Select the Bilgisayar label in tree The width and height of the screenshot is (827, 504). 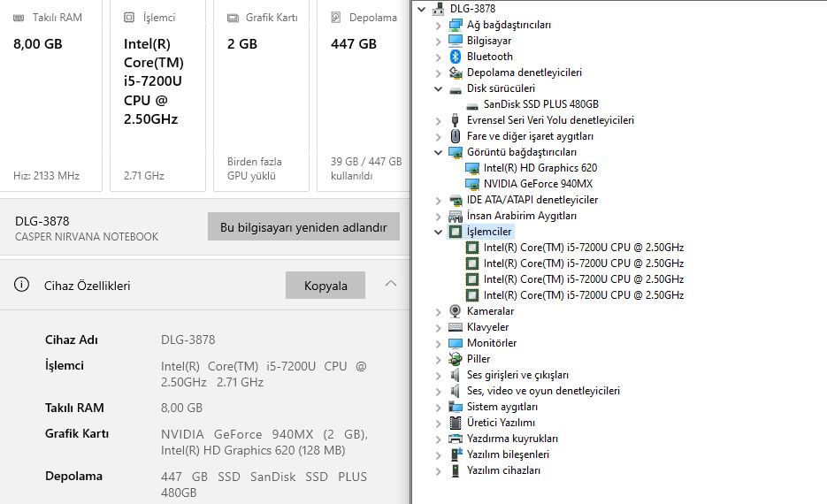(x=489, y=41)
